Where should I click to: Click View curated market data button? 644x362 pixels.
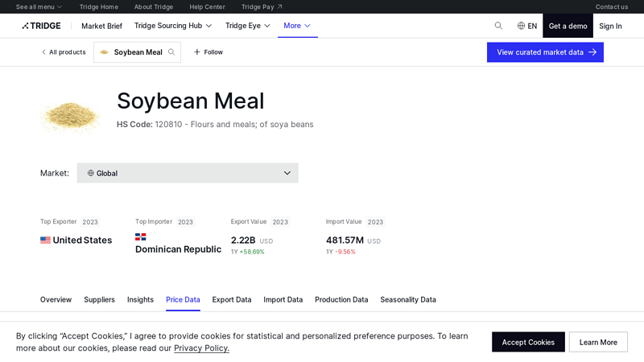pyautogui.click(x=545, y=52)
